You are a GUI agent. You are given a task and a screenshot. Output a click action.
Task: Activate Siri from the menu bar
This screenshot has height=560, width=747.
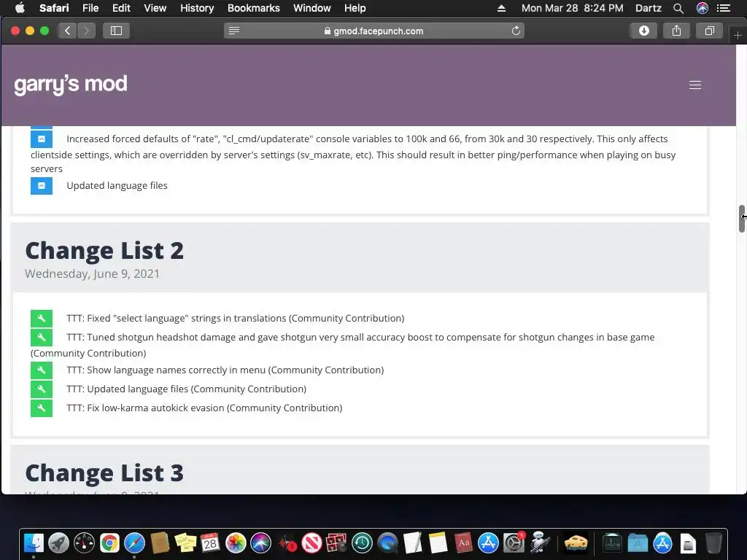pos(703,8)
